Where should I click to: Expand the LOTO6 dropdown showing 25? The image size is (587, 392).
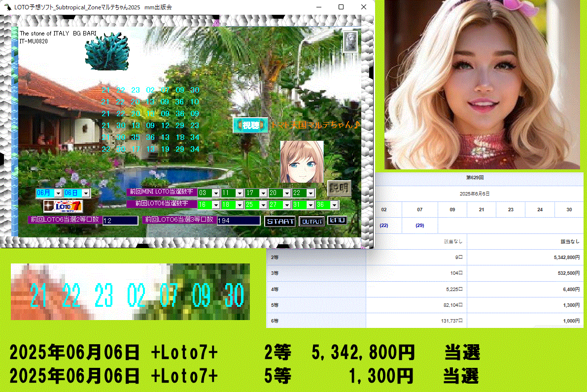(x=263, y=205)
